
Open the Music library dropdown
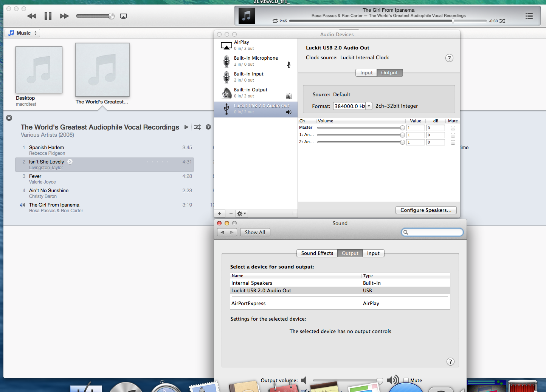(x=22, y=33)
